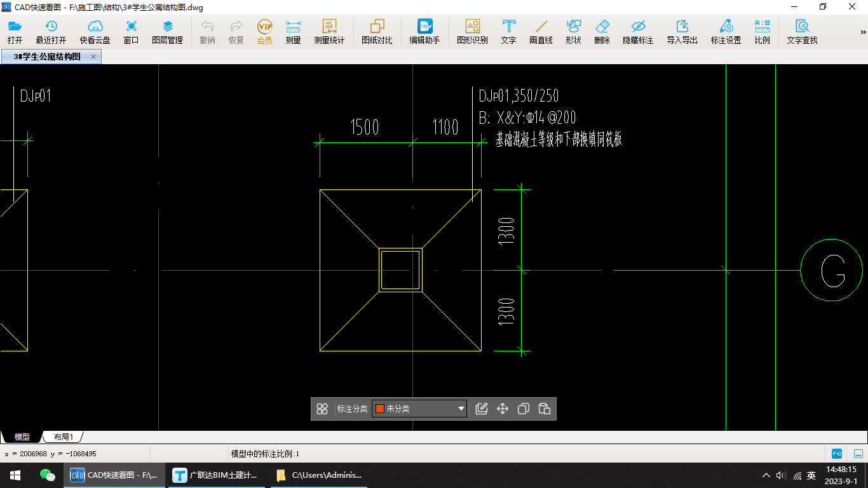
Task: Switch to 广联达BIM土建计量 taskbar window
Action: (216, 475)
